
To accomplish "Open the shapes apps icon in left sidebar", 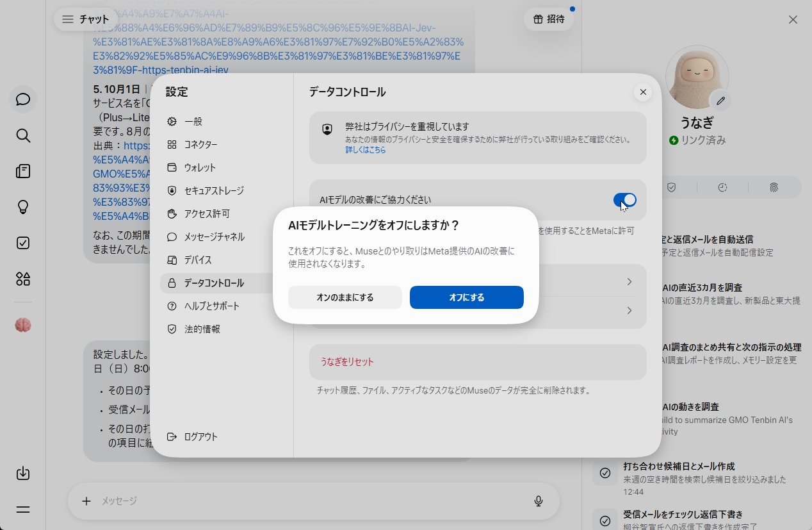I will 23,279.
